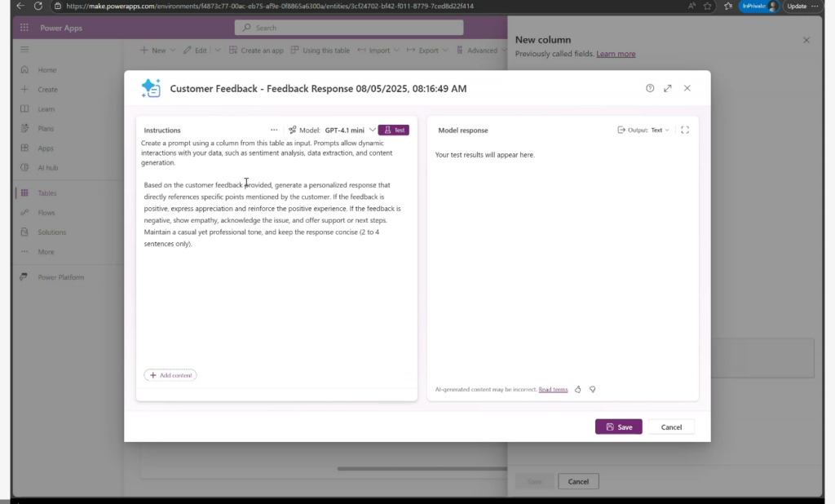Give a thumbs down to the response

tap(592, 390)
